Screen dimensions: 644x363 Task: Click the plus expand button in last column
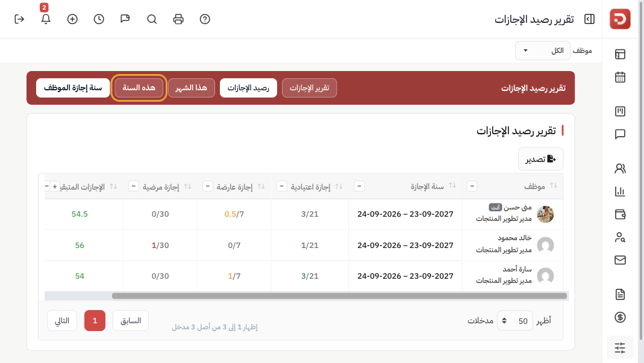coord(55,187)
